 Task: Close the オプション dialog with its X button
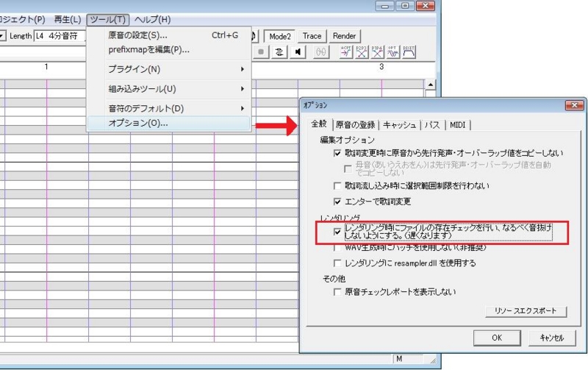pyautogui.click(x=574, y=105)
